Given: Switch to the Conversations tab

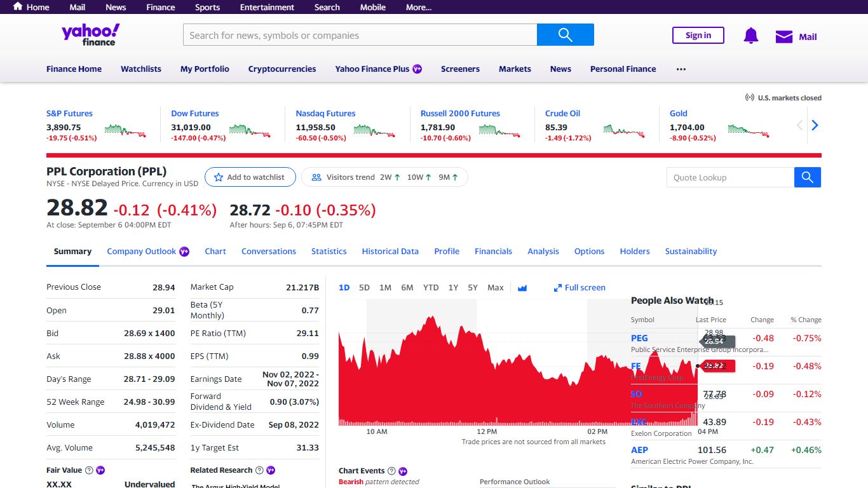Looking at the screenshot, I should [x=269, y=251].
